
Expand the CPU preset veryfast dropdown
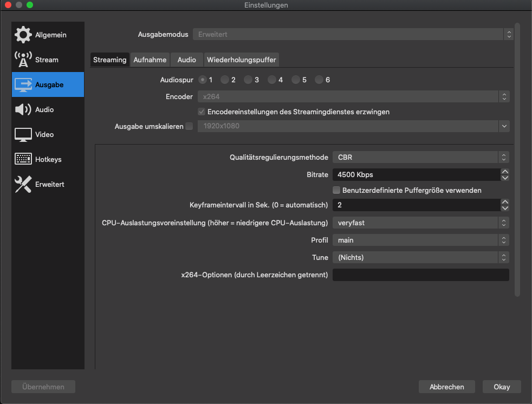[x=420, y=223]
